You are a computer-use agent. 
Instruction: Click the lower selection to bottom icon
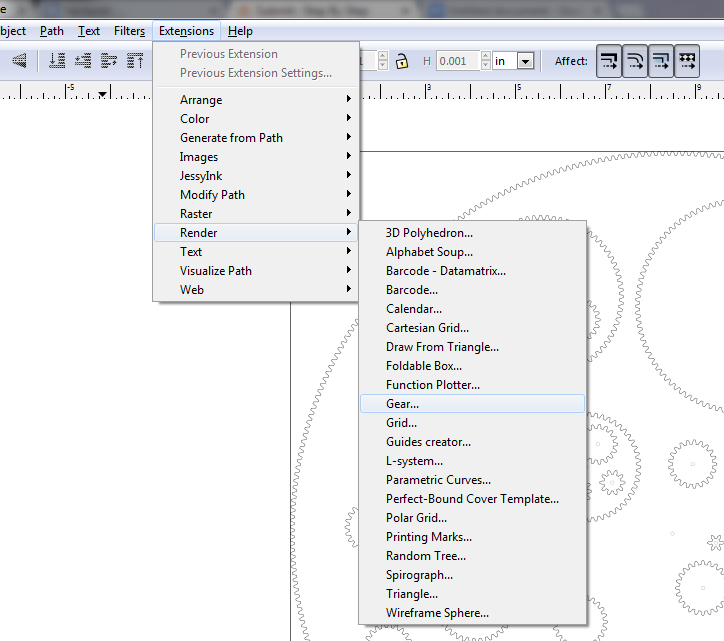(x=57, y=60)
